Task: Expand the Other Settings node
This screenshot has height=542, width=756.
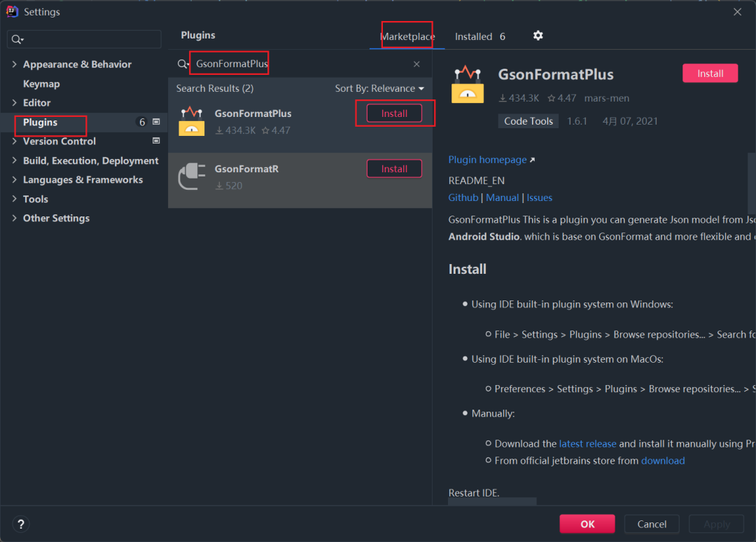Action: (15, 218)
